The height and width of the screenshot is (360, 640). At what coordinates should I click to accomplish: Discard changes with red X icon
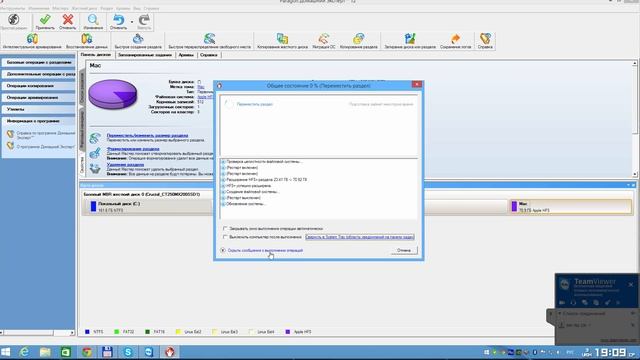[68, 21]
